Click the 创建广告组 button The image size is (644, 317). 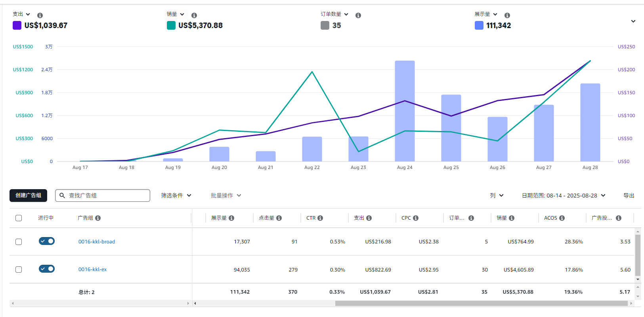point(28,196)
